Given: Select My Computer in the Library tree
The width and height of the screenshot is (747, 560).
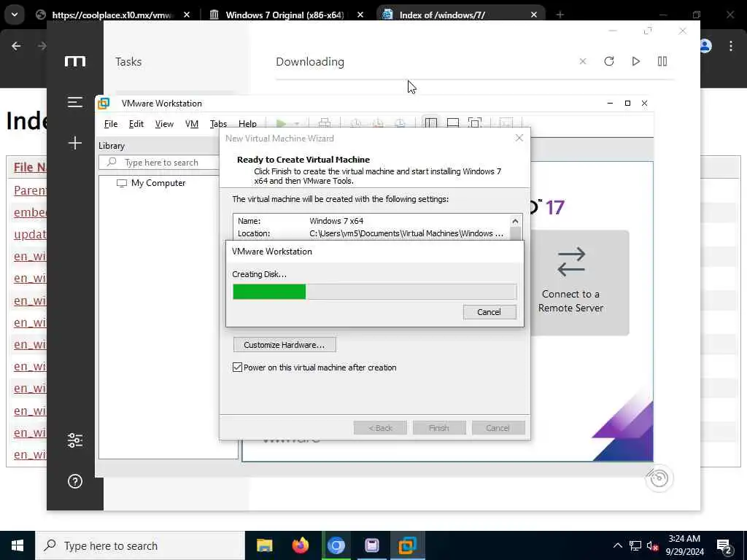Looking at the screenshot, I should [x=158, y=183].
